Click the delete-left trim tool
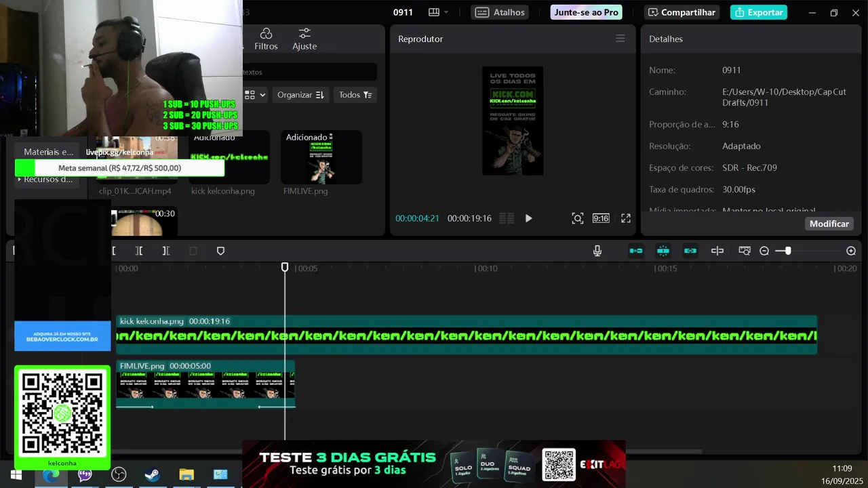Image resolution: width=868 pixels, height=488 pixels. coord(139,251)
